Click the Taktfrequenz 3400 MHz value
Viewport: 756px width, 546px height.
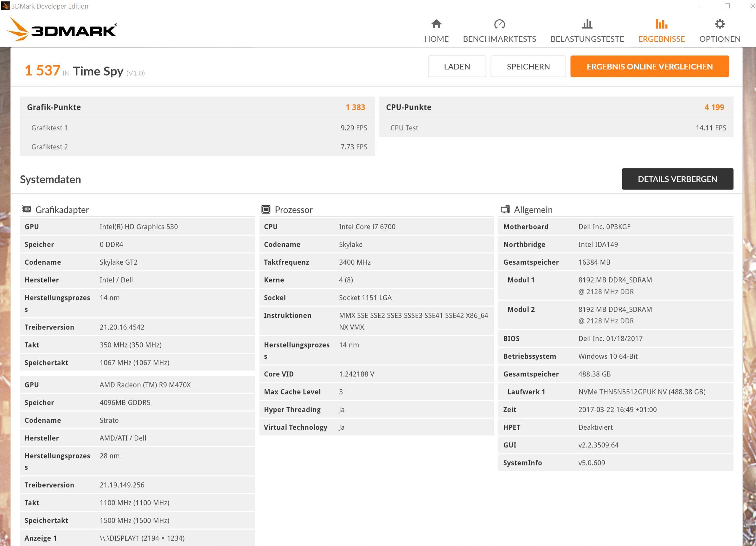[355, 262]
